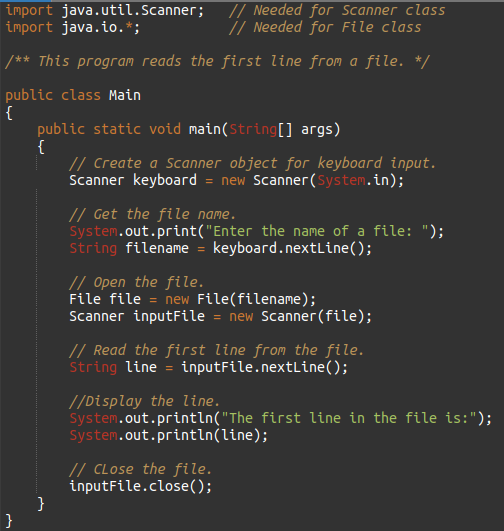The height and width of the screenshot is (531, 504).
Task: Click the 'public class Main' declaration
Action: (x=73, y=95)
